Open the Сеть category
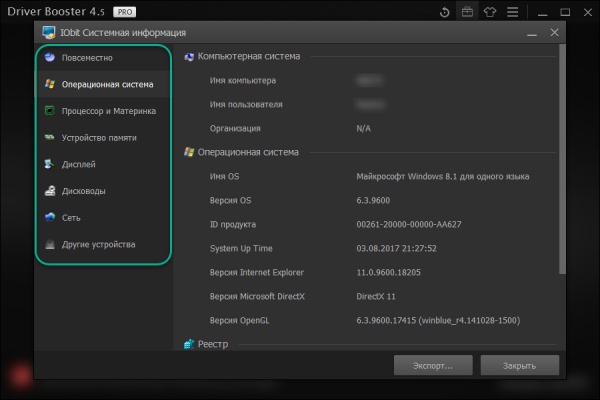 tap(104, 218)
